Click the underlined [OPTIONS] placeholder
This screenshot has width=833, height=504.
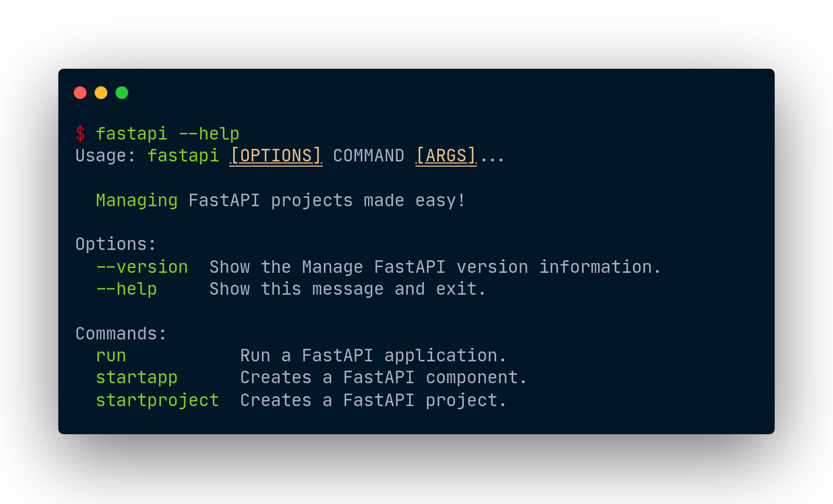pos(275,156)
